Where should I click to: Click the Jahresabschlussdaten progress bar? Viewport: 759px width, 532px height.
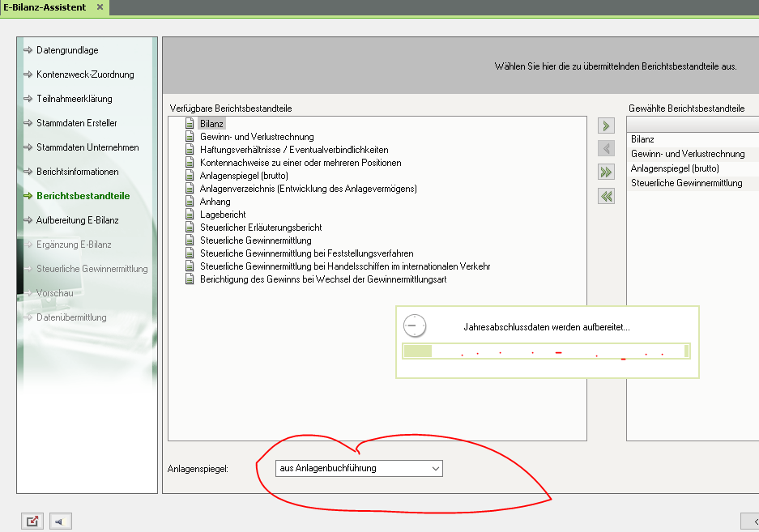[546, 351]
